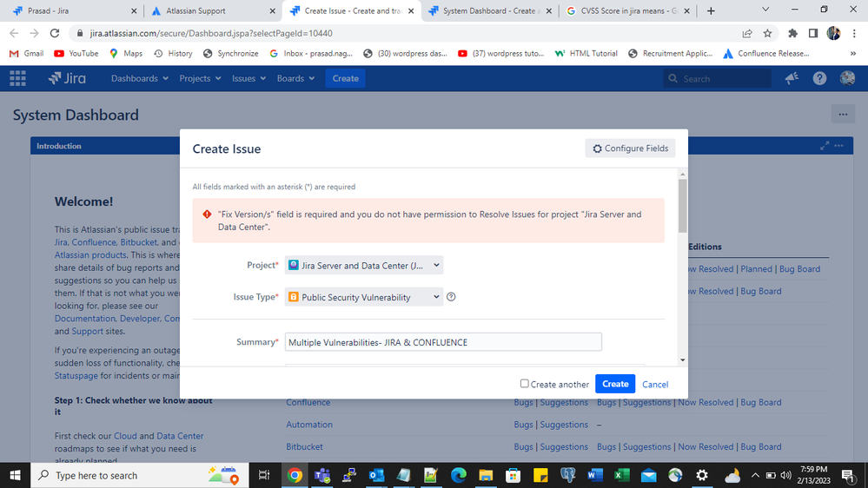Open the Confluence Release bookmark

766,54
